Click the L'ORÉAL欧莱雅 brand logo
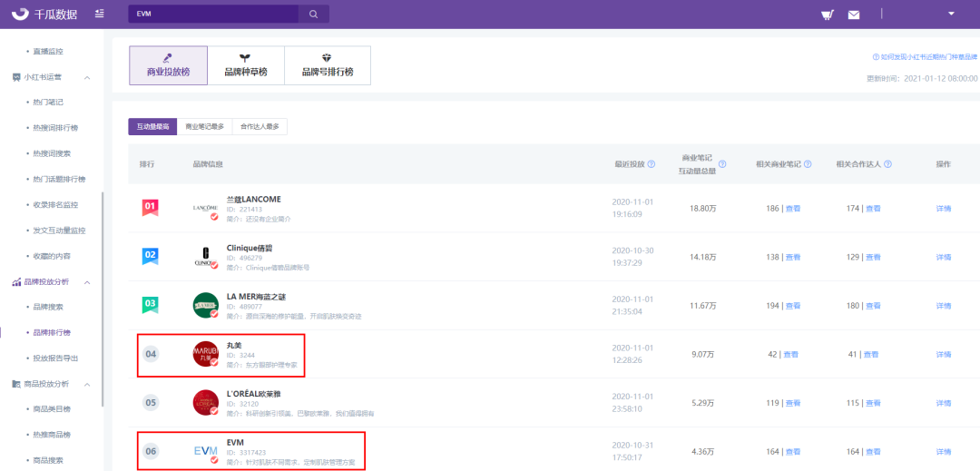Image resolution: width=980 pixels, height=471 pixels. click(x=206, y=403)
